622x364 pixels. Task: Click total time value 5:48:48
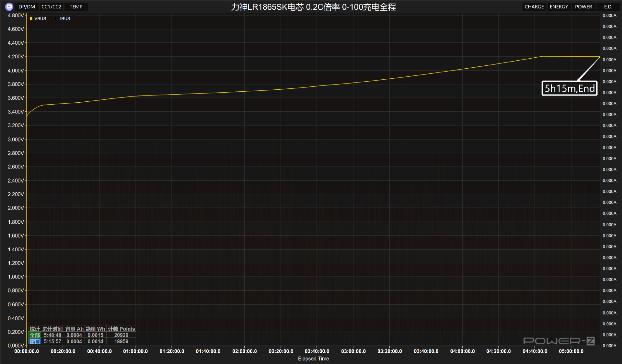coord(52,335)
